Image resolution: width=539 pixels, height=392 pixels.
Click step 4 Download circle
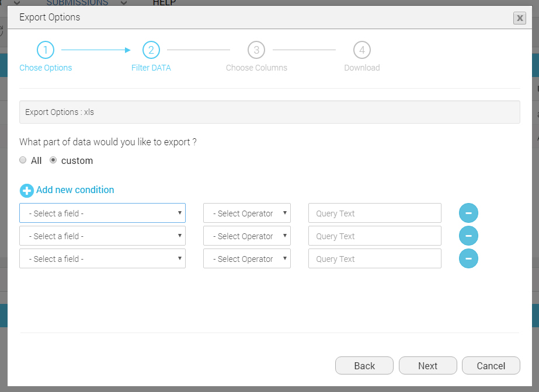point(362,50)
